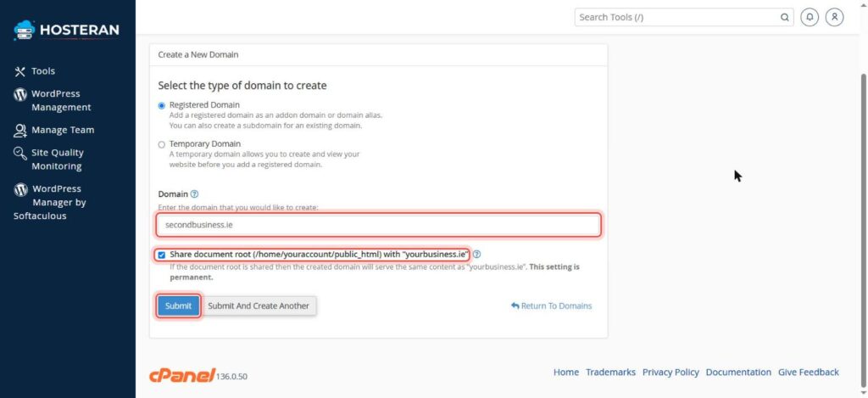This screenshot has height=398, width=868.
Task: Open Manage Team in the sidebar
Action: click(x=53, y=131)
